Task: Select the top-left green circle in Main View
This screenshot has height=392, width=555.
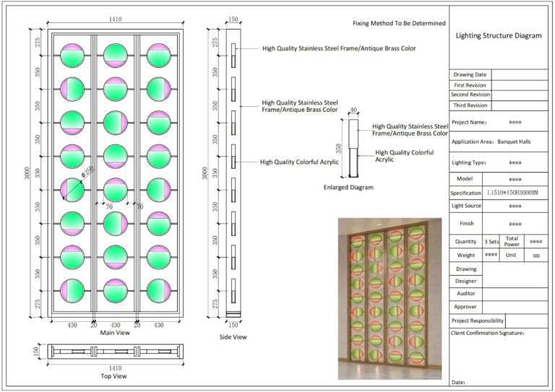Action: pyautogui.click(x=72, y=56)
